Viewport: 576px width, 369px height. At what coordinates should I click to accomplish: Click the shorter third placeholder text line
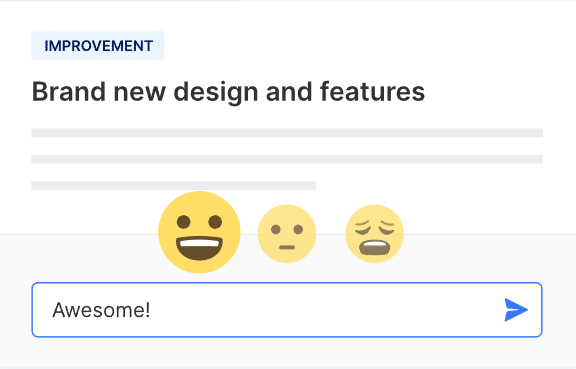174,185
